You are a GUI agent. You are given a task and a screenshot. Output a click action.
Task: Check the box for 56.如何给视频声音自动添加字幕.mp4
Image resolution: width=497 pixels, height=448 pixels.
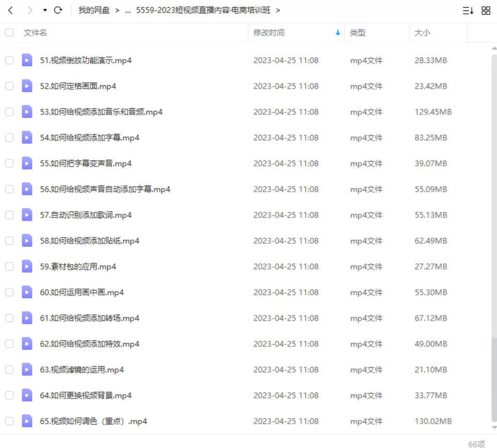click(9, 189)
